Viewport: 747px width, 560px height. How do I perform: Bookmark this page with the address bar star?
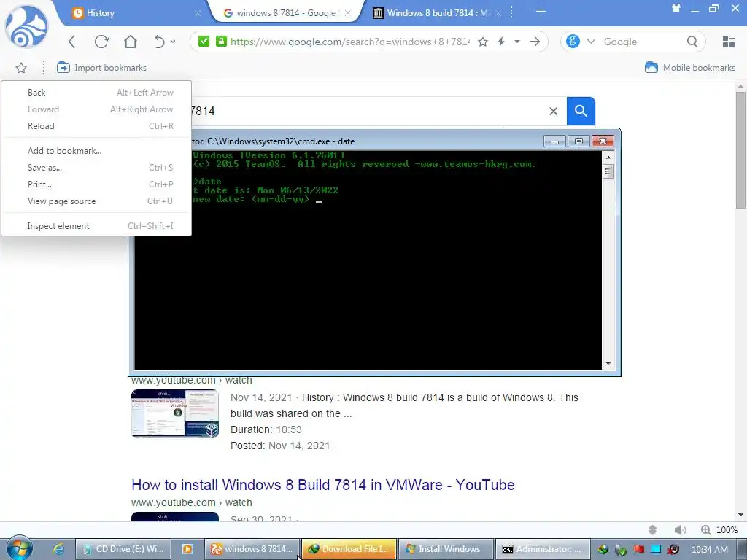483,42
